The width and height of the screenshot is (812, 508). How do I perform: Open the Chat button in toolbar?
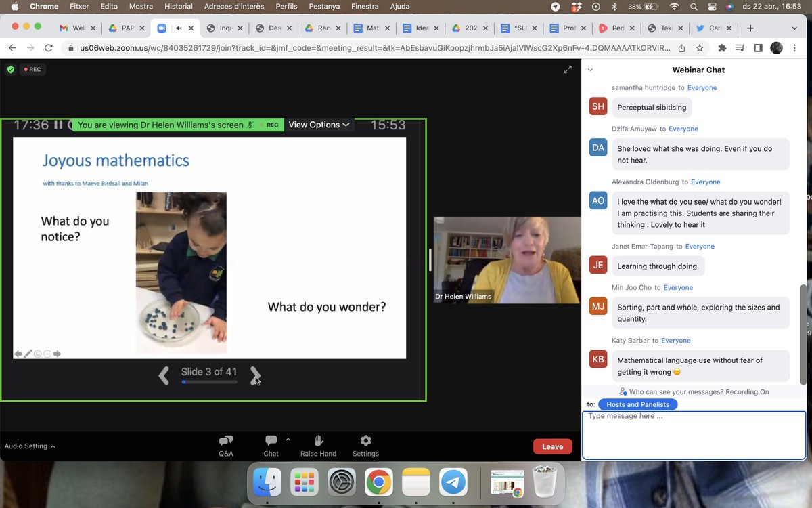coord(271,446)
